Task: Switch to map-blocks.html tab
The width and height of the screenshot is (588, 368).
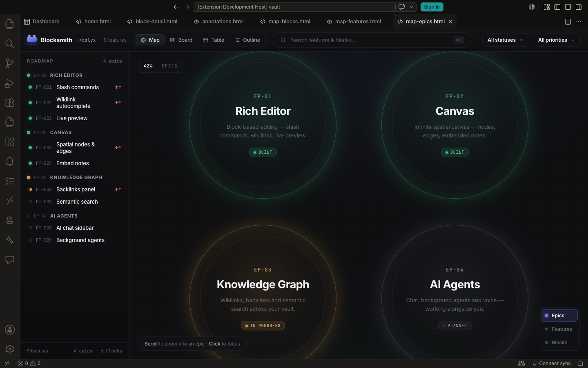Action: pos(285,22)
